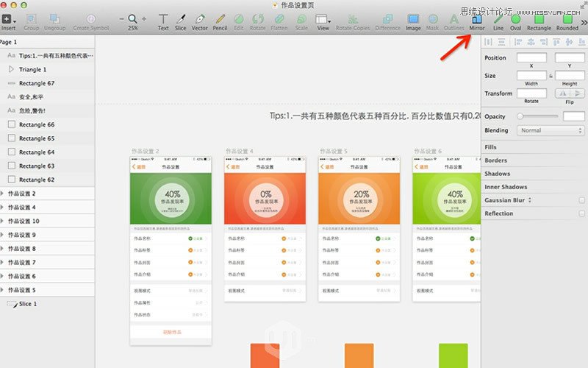Click the Edit toolbar icon

coord(238,19)
